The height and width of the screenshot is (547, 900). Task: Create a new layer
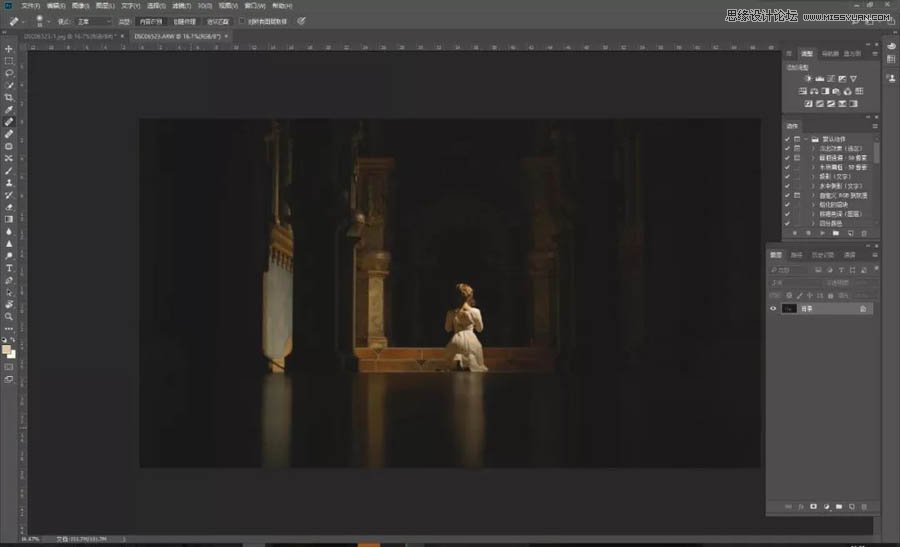coord(852,507)
